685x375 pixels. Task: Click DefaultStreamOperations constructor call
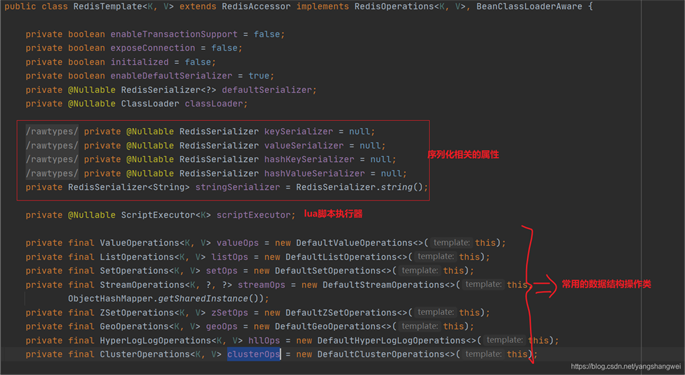[x=384, y=285]
